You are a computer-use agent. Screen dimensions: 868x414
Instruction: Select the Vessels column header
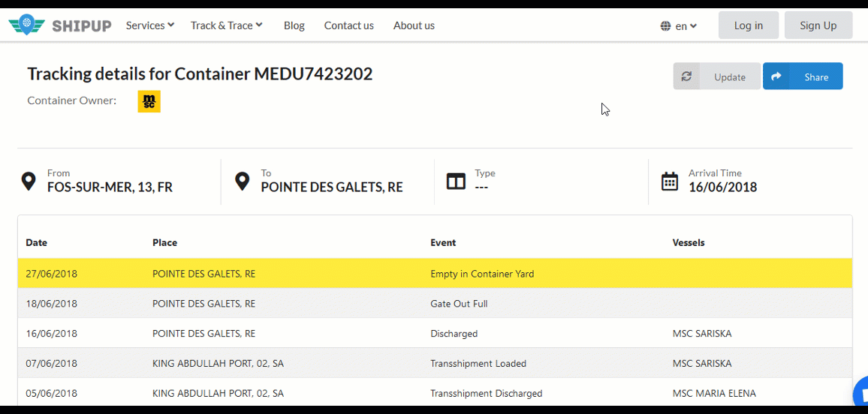tap(688, 243)
